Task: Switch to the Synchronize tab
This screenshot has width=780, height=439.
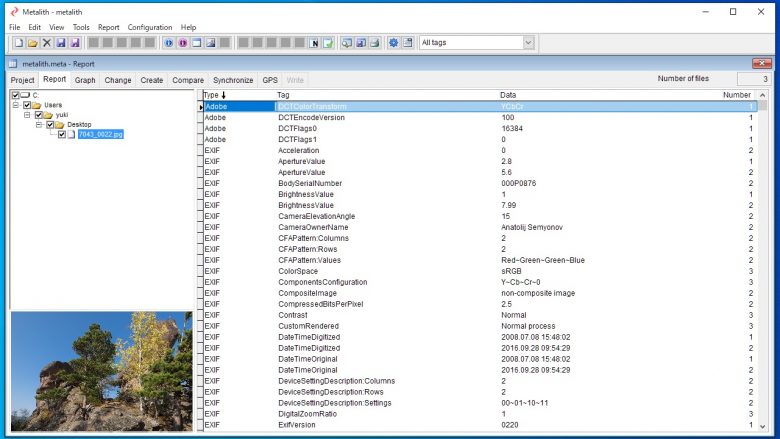Action: (233, 80)
